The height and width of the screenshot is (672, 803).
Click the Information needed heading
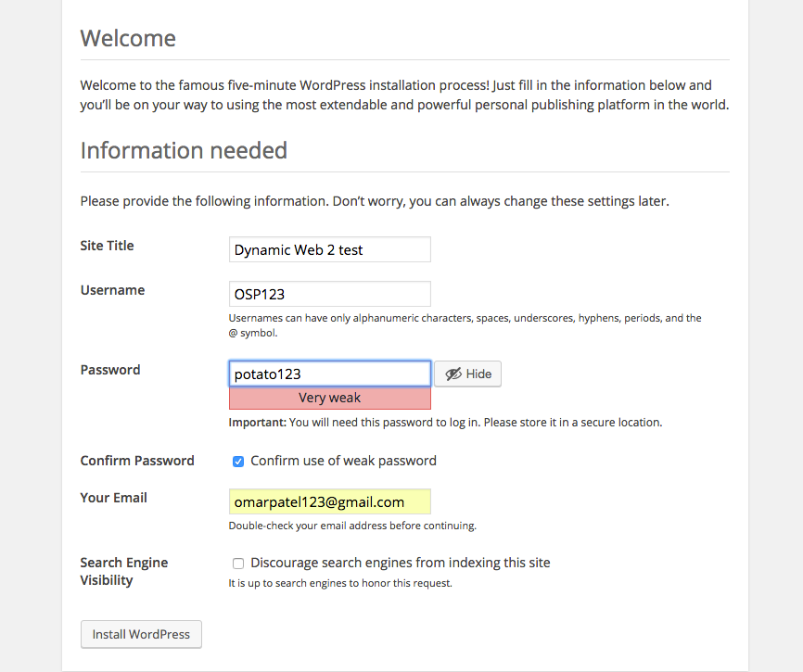pos(184,150)
